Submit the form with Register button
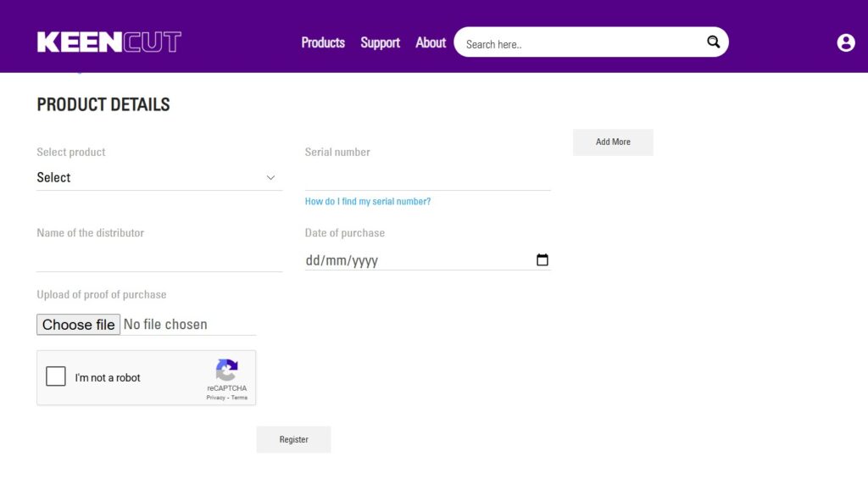868x496 pixels. click(x=293, y=439)
